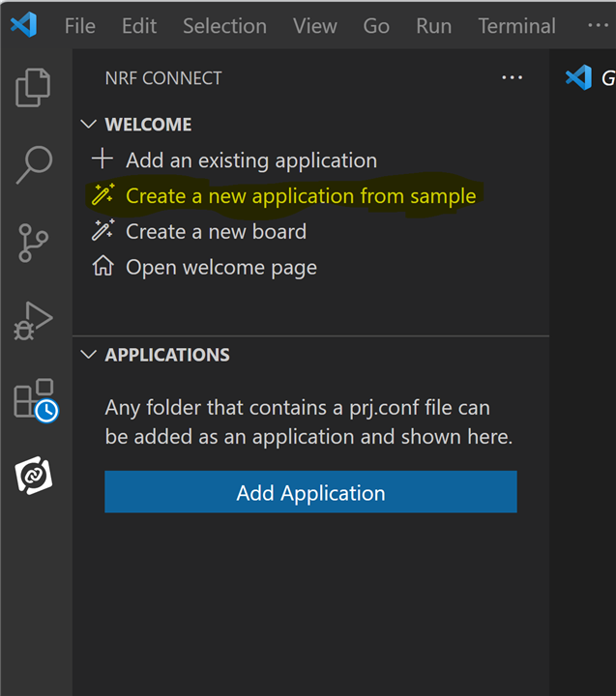Image resolution: width=616 pixels, height=696 pixels.
Task: Open the Run and Debug icon
Action: coord(33,321)
